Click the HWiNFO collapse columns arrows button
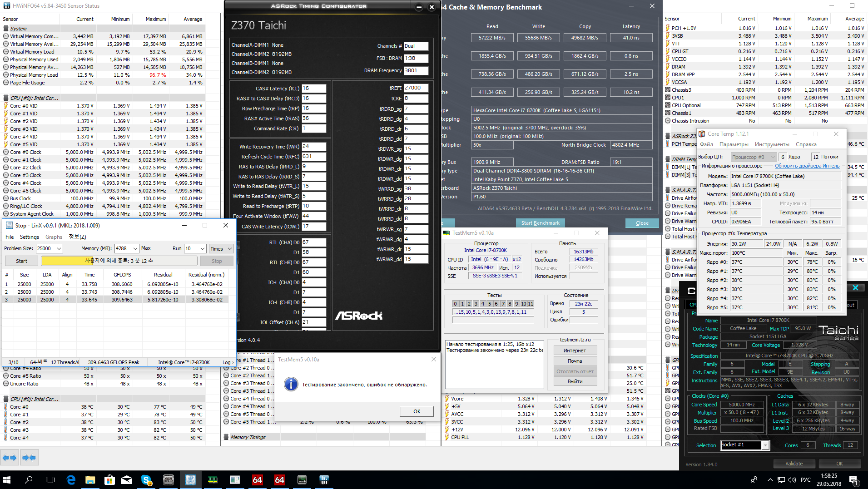This screenshot has width=868, height=489. click(29, 458)
